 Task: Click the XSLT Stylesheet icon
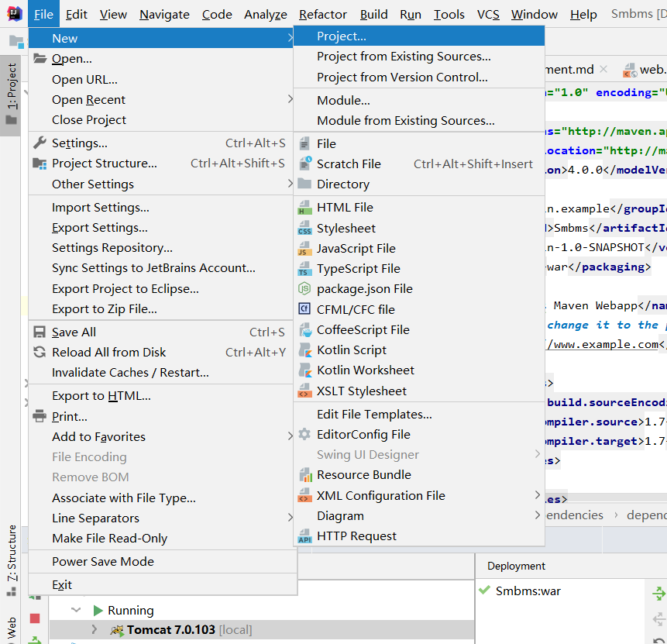tap(304, 391)
